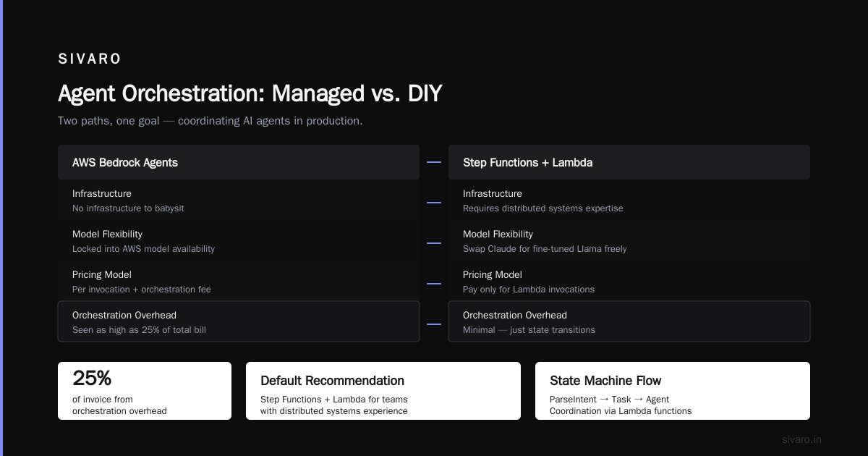
Task: Click the "State Machine Flow" card heading
Action: [x=605, y=381]
